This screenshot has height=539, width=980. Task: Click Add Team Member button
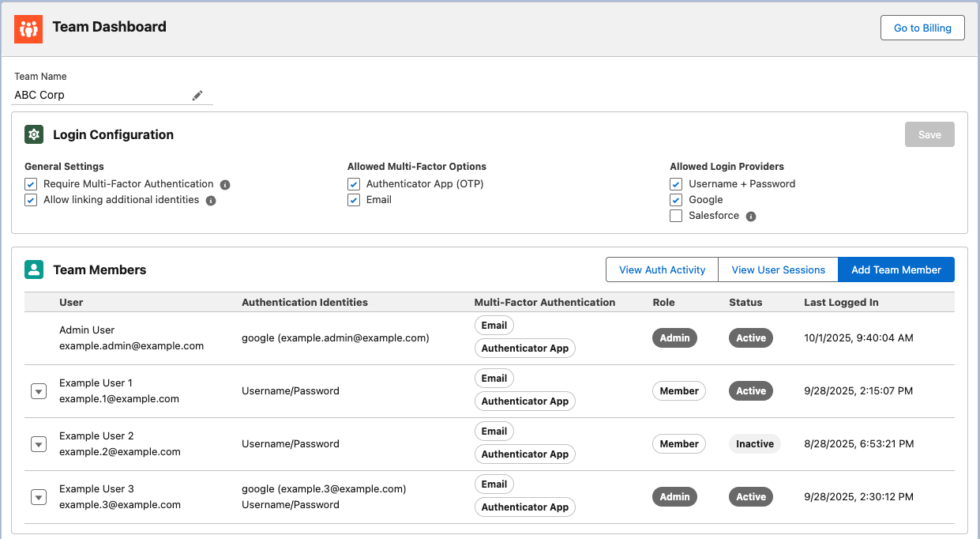tap(896, 269)
